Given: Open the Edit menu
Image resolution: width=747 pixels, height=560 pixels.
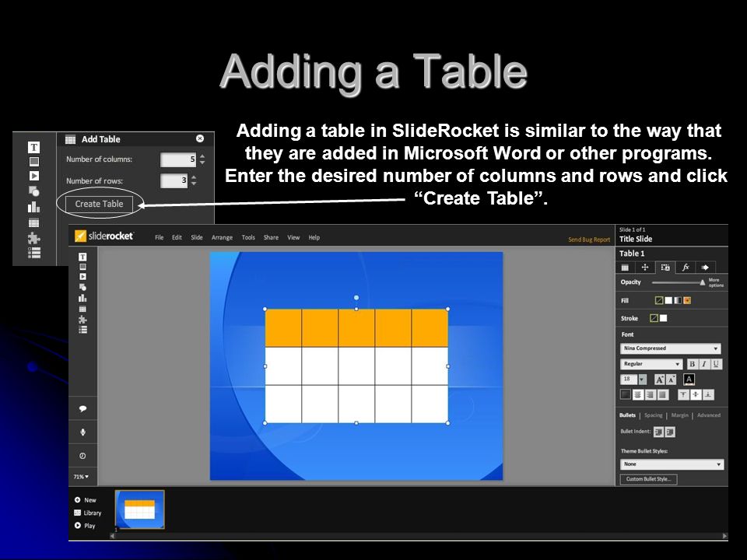Looking at the screenshot, I should (177, 238).
